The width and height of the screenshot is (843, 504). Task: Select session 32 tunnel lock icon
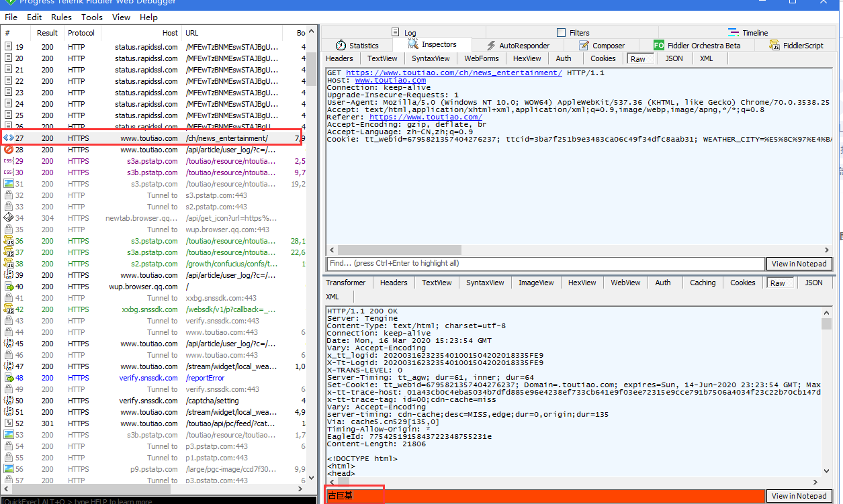(8, 195)
